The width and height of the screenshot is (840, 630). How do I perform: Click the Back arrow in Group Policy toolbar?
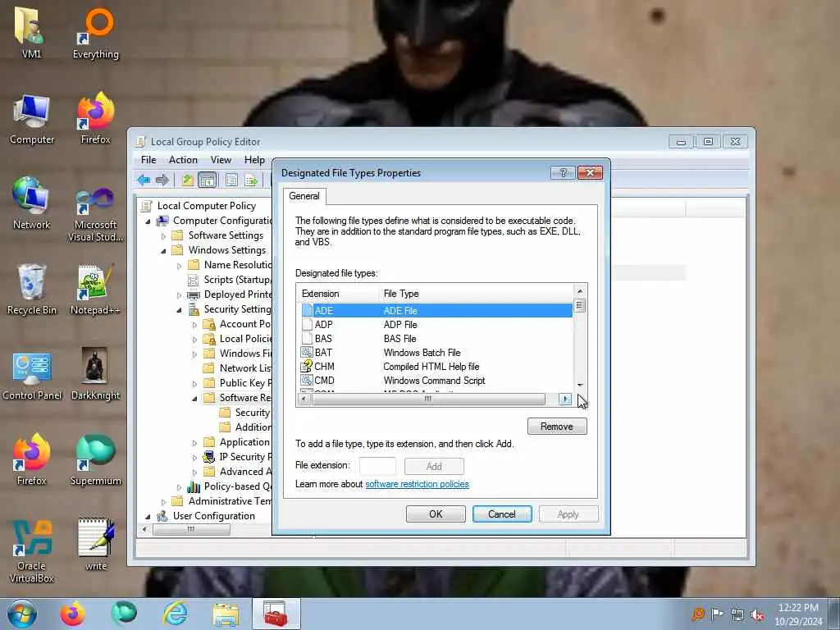pyautogui.click(x=144, y=180)
